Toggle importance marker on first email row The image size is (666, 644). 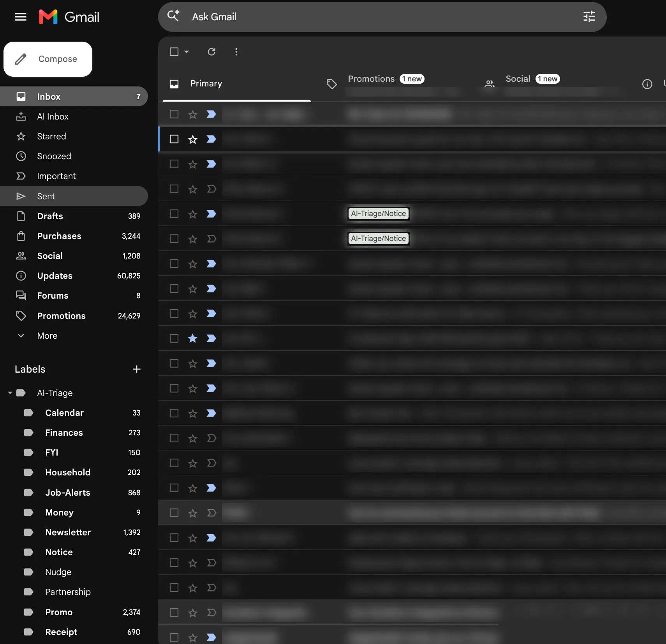tap(211, 114)
